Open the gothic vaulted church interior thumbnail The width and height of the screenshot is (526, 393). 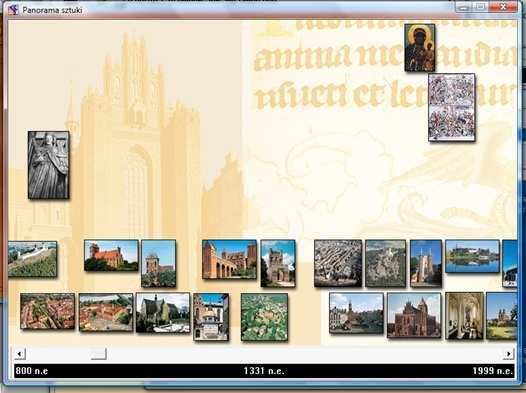465,316
